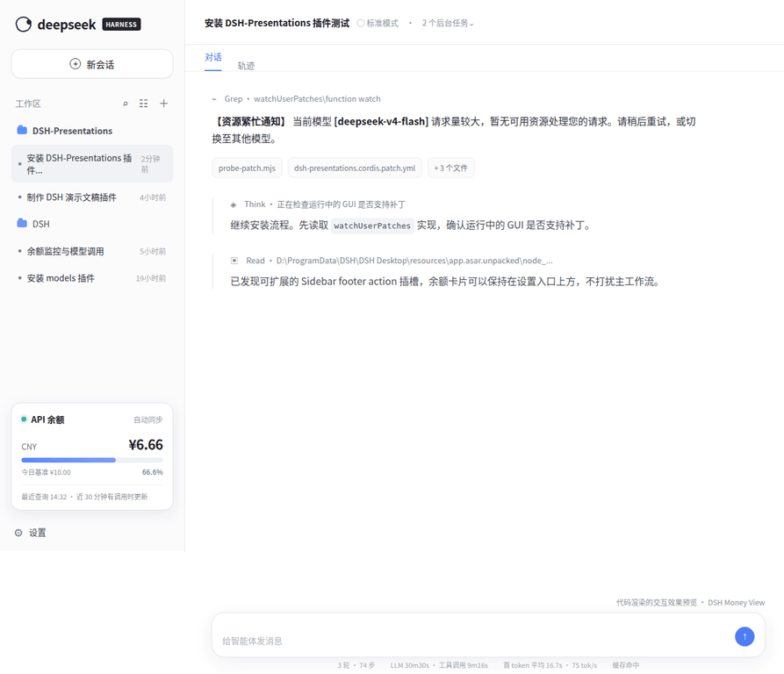This screenshot has width=784, height=674.
Task: Click the deepseek logo icon
Action: (24, 24)
